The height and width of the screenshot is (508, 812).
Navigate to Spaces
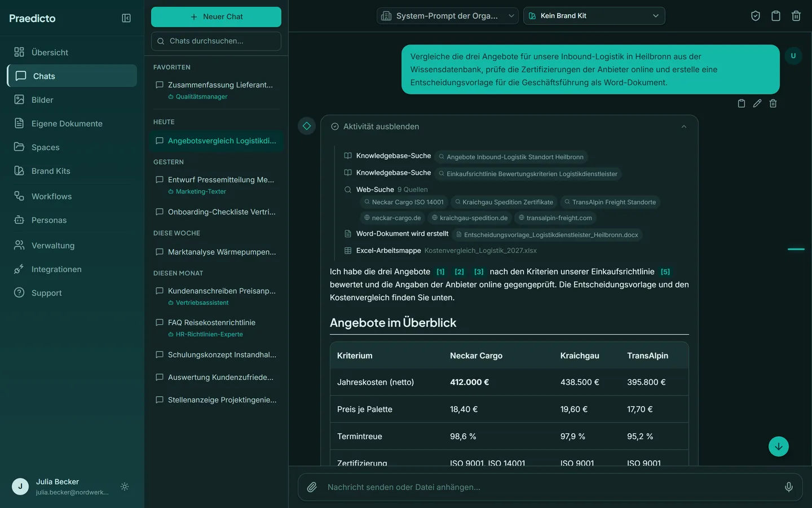72,147
